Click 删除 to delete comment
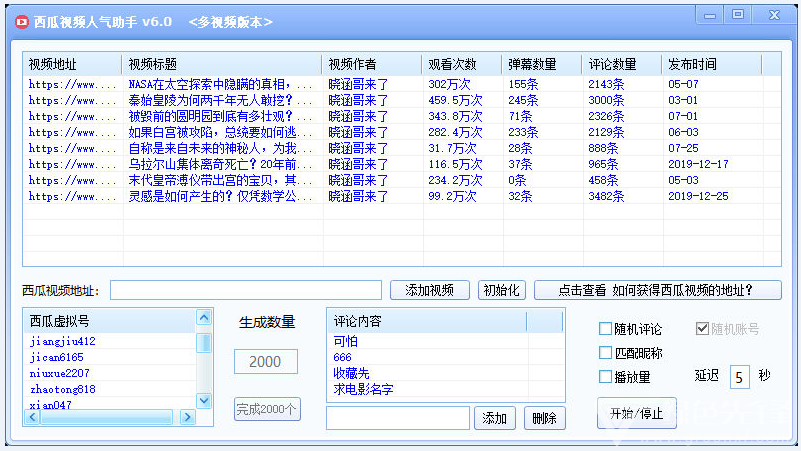 [545, 418]
